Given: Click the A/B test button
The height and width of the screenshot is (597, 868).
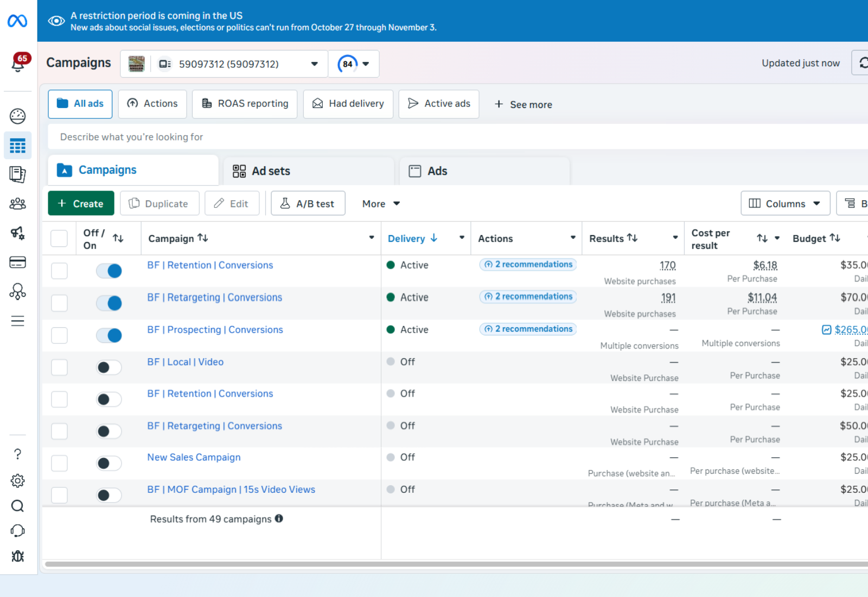Looking at the screenshot, I should click(x=308, y=204).
